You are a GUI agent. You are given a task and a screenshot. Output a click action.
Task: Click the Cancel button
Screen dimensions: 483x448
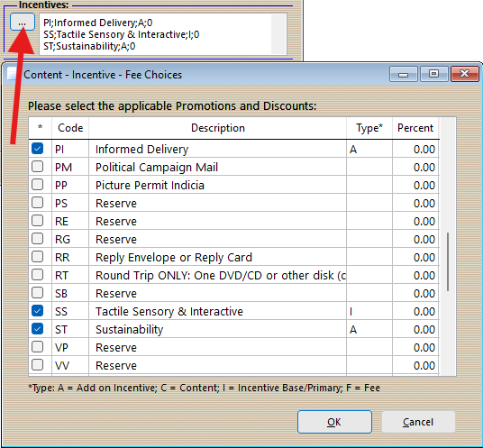418,422
